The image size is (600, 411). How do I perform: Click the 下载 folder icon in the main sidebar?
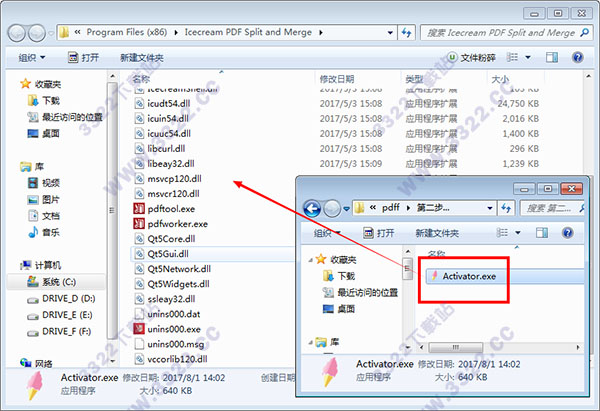[x=33, y=100]
